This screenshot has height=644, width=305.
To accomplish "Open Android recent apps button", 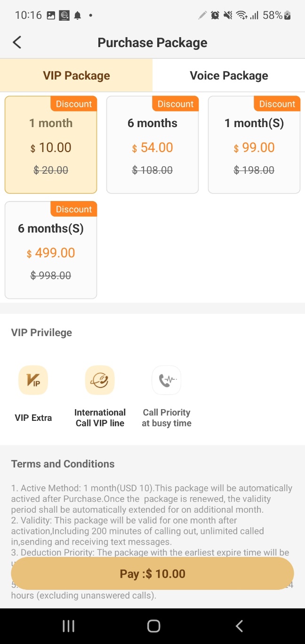I will pyautogui.click(x=69, y=626).
